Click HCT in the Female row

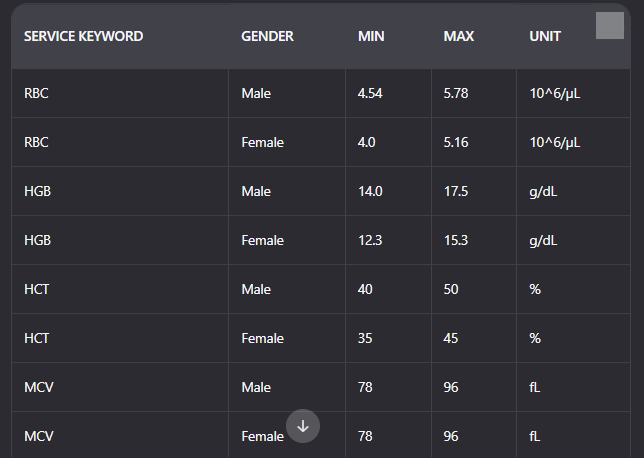coord(37,338)
